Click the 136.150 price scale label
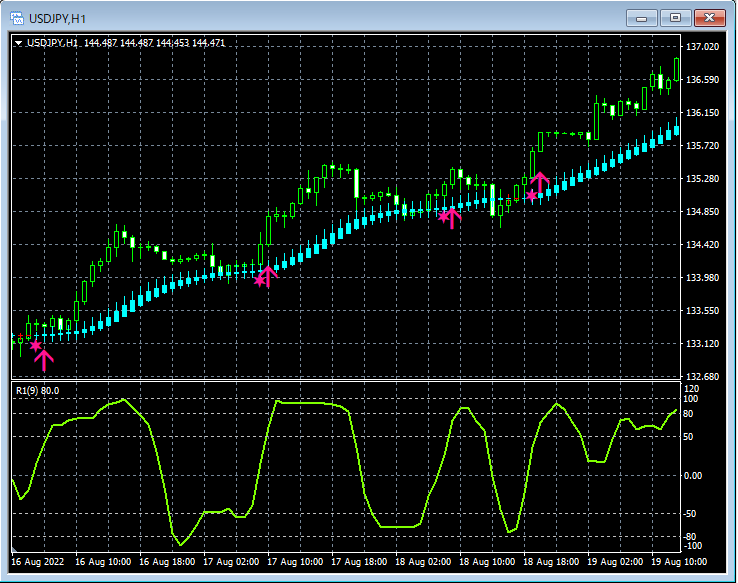Screen dimensions: 738x583 (x=703, y=112)
